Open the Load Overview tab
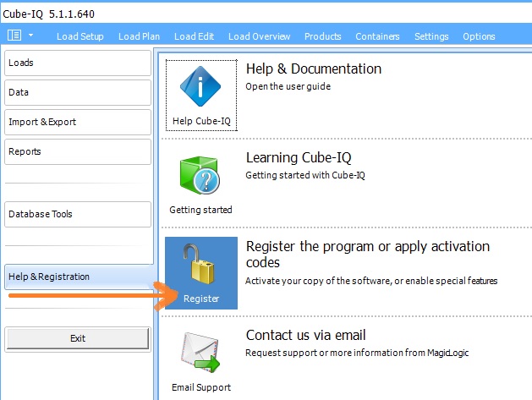 click(x=259, y=36)
